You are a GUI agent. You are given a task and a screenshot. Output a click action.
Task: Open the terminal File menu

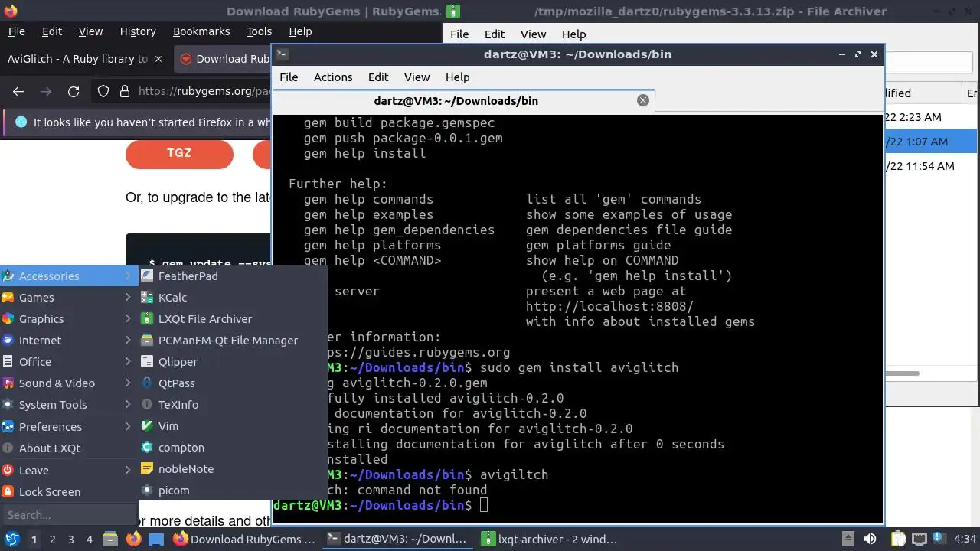pos(289,77)
